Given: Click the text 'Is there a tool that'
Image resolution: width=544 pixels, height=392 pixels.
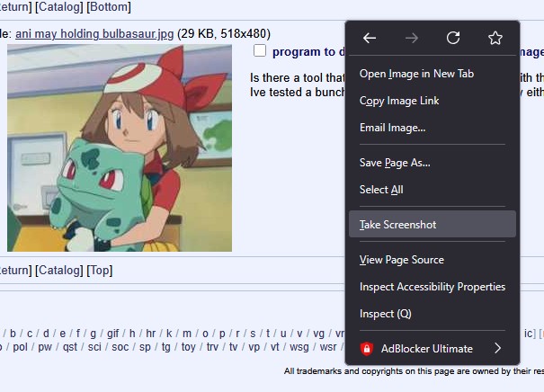Looking at the screenshot, I should 298,78.
